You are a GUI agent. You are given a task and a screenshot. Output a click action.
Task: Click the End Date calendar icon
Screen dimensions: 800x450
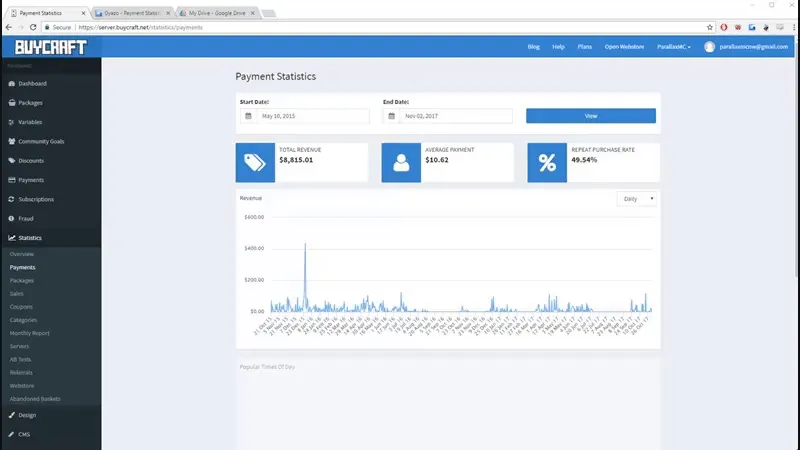point(391,116)
